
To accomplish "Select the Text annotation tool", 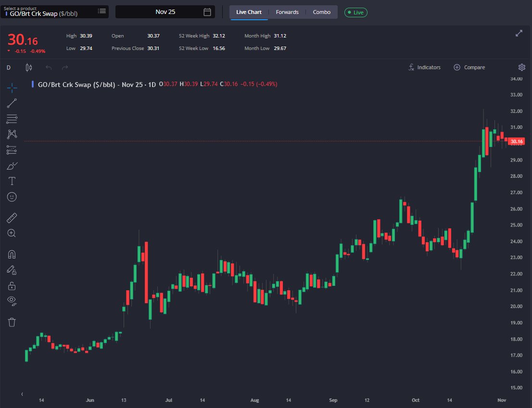I will pos(12,181).
